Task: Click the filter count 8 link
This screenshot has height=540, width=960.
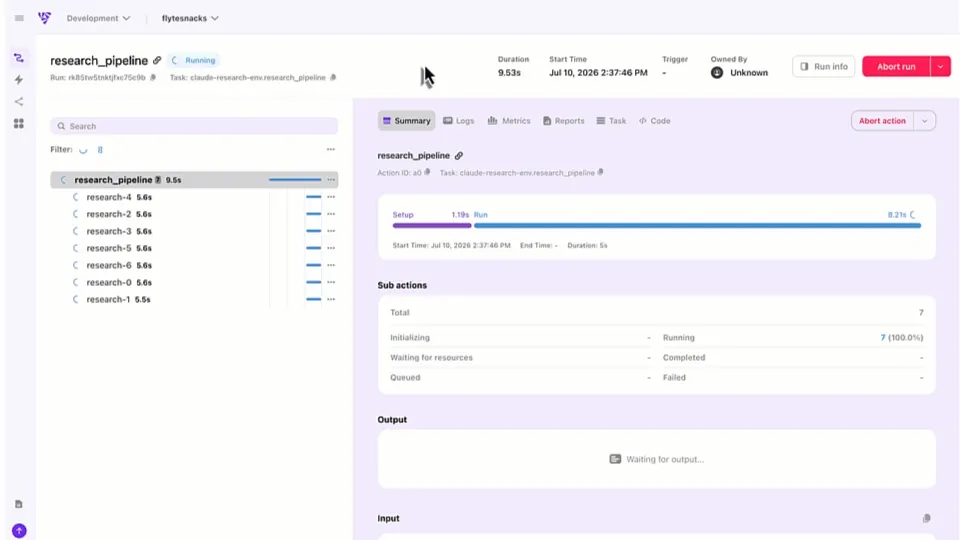Action: pyautogui.click(x=100, y=150)
